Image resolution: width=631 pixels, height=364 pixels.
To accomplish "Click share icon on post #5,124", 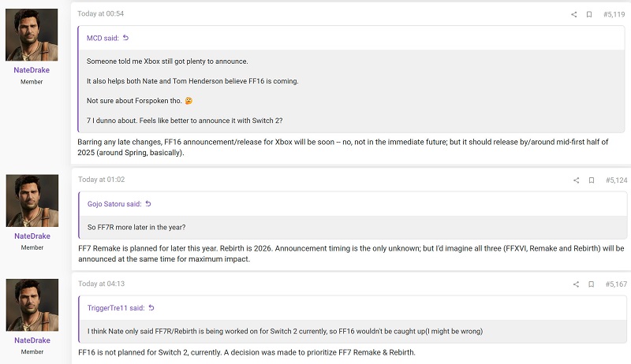I will (577, 180).
